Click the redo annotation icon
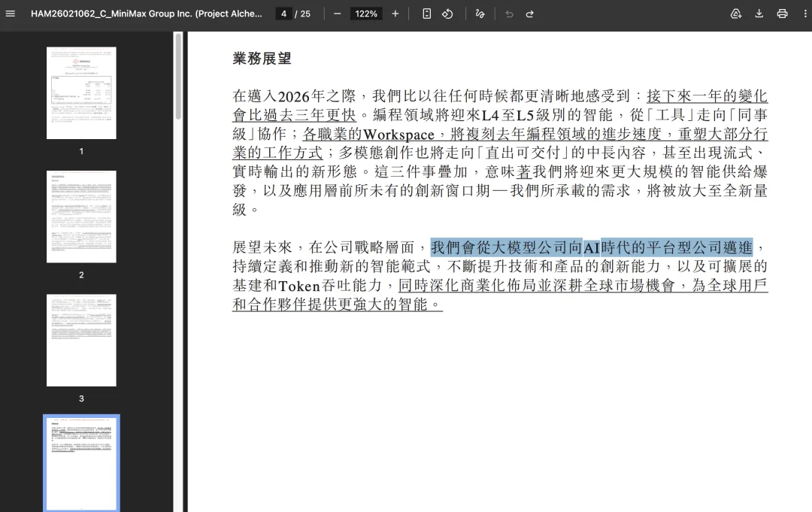812x512 pixels. pyautogui.click(x=530, y=14)
